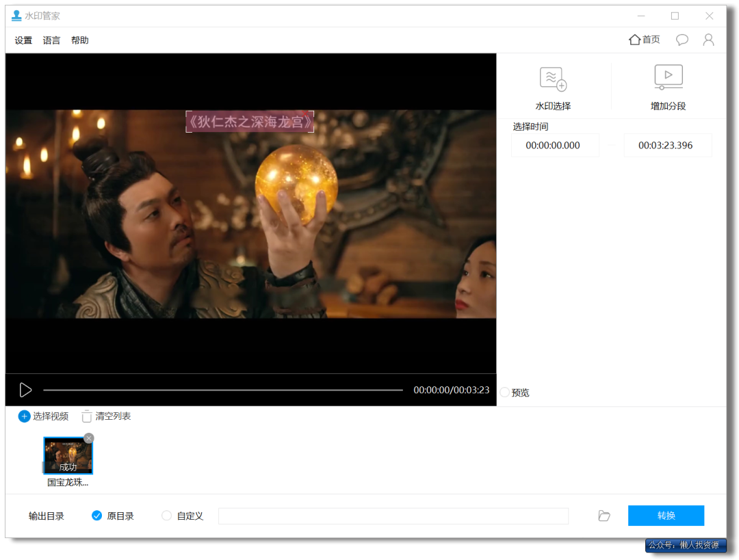Open the user account icon
Viewport: 739px width, 560px height.
[x=708, y=40]
